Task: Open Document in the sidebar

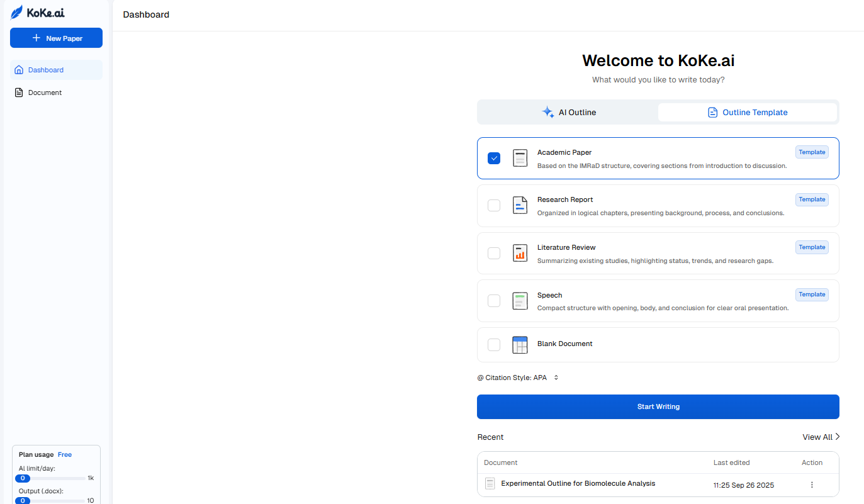Action: coord(56,92)
